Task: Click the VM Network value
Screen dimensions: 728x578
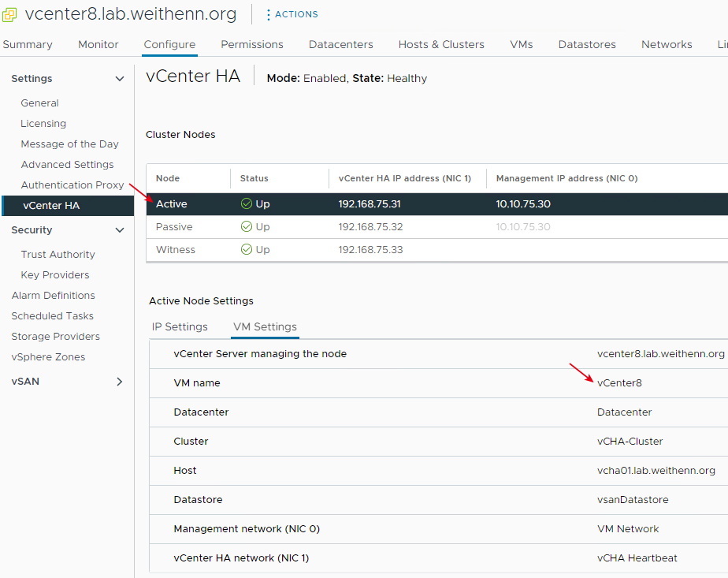Action: pos(628,529)
